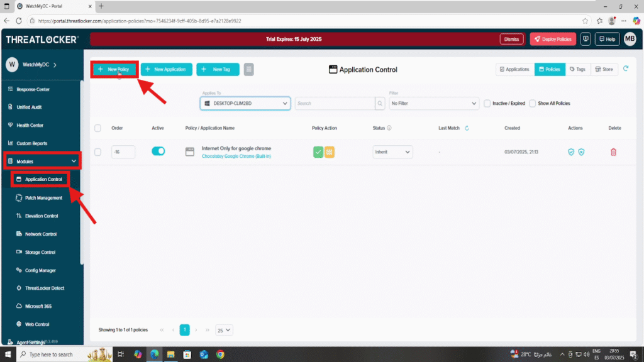This screenshot has width=644, height=362.
Task: Open the No Filter dropdown
Action: coord(434,104)
